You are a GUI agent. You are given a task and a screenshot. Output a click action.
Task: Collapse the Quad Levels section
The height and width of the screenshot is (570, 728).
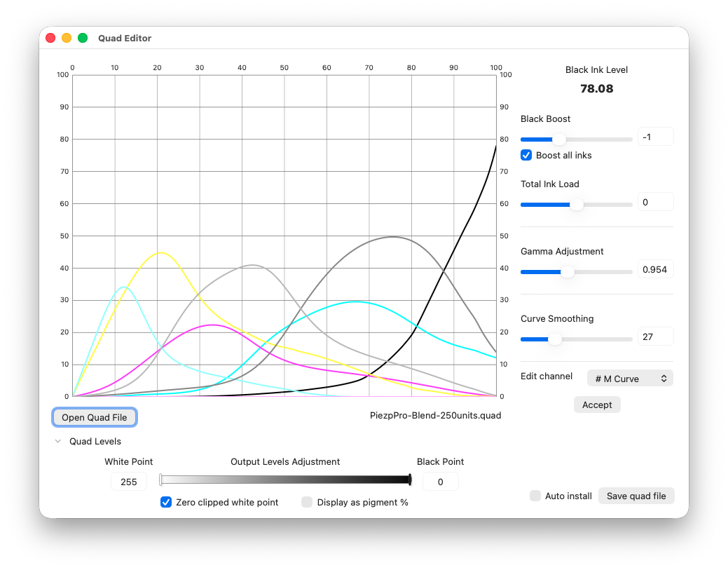pos(58,441)
